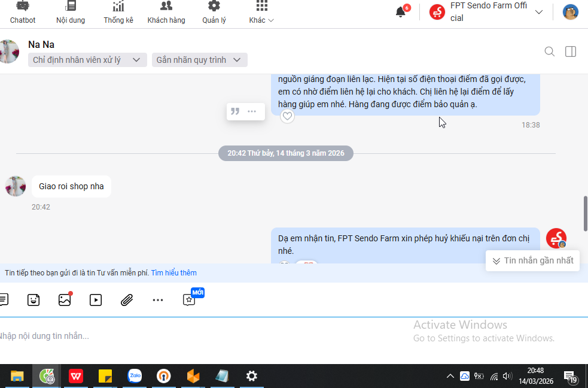
Task: Open quick reply templates icon
Action: click(x=4, y=300)
